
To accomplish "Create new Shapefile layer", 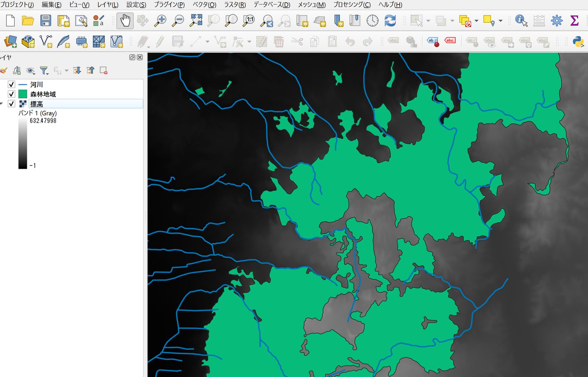I will (x=46, y=42).
